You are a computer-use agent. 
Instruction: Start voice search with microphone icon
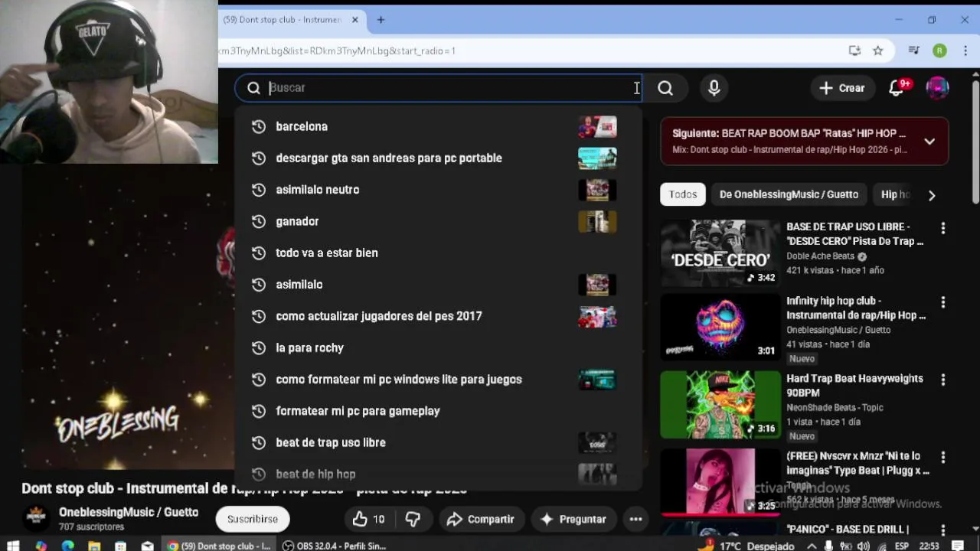point(714,88)
